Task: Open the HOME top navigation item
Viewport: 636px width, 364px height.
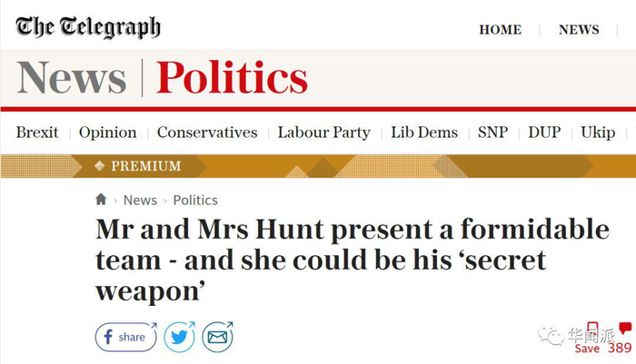Action: click(x=500, y=30)
